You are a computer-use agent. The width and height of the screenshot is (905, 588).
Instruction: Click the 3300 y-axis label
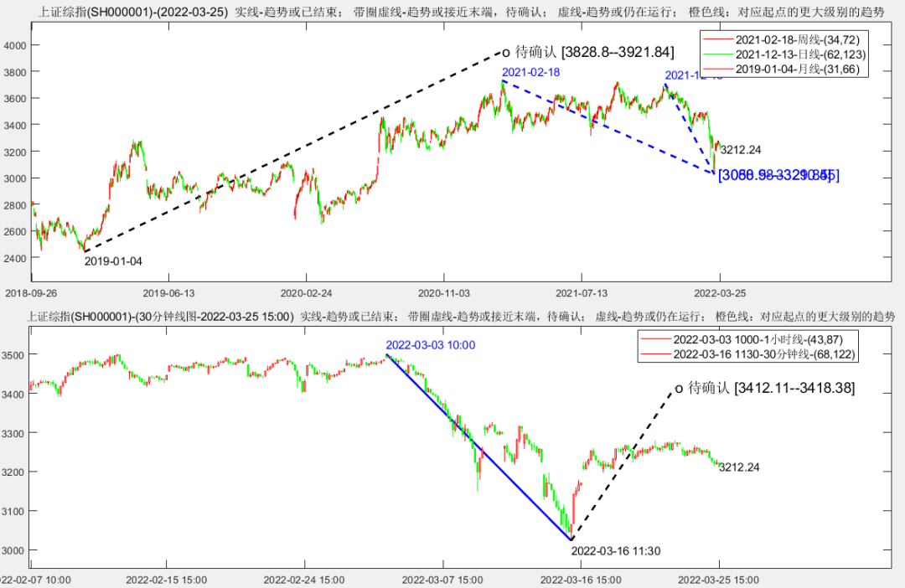pyautogui.click(x=13, y=433)
